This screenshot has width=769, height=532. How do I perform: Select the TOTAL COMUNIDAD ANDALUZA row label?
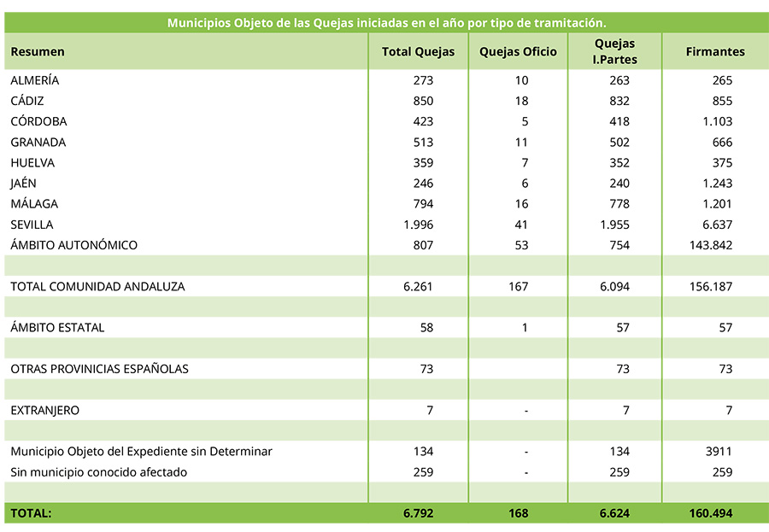97,287
